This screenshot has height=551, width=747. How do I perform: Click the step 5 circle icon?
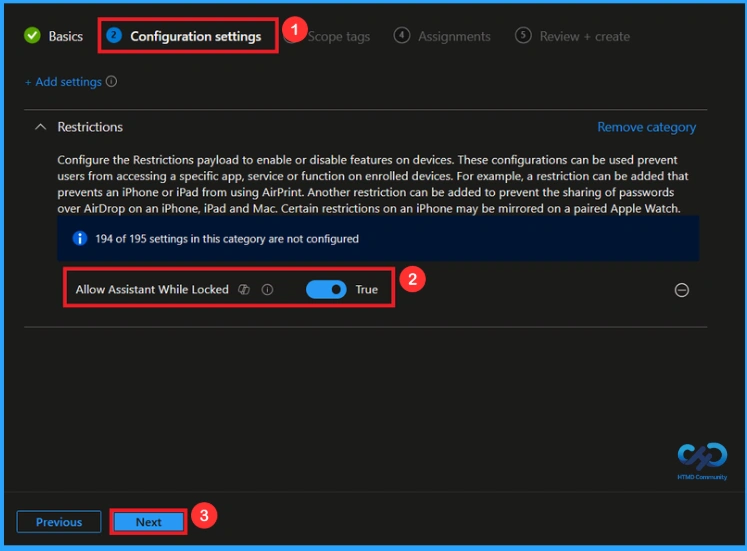(x=523, y=35)
